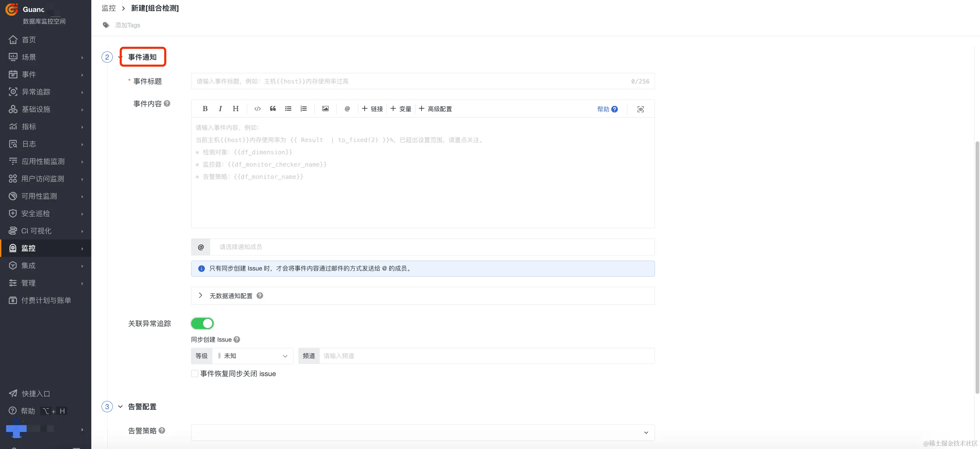Open the 告警策略 dropdown

point(422,432)
